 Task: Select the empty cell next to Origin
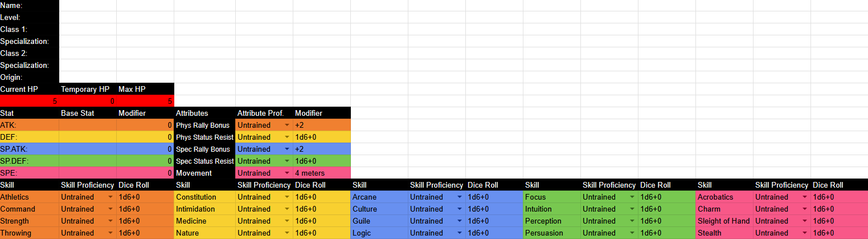point(88,77)
